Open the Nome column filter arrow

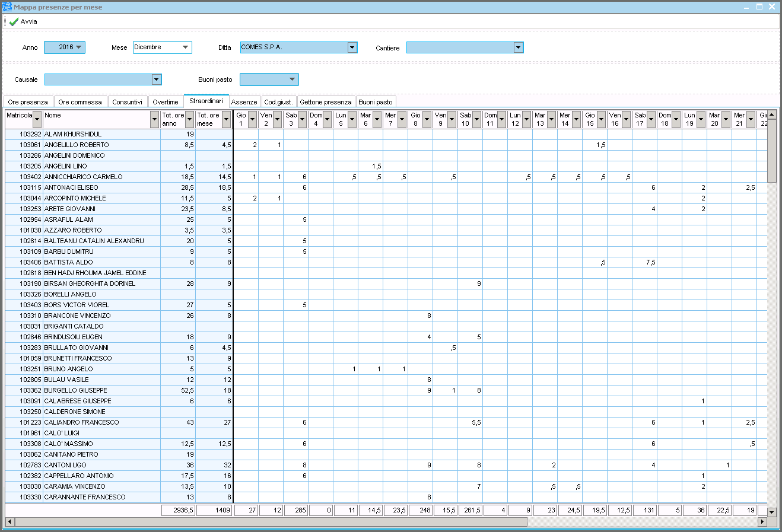[x=155, y=120]
